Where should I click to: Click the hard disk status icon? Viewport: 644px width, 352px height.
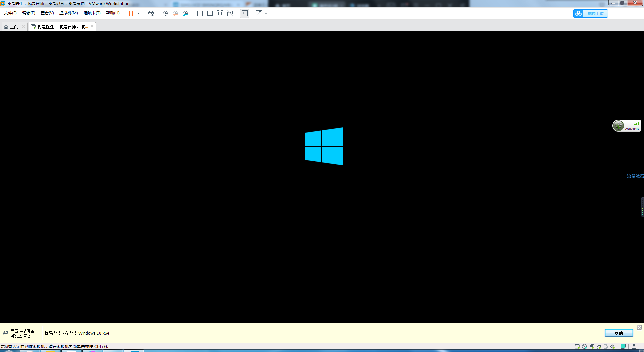pyautogui.click(x=577, y=346)
